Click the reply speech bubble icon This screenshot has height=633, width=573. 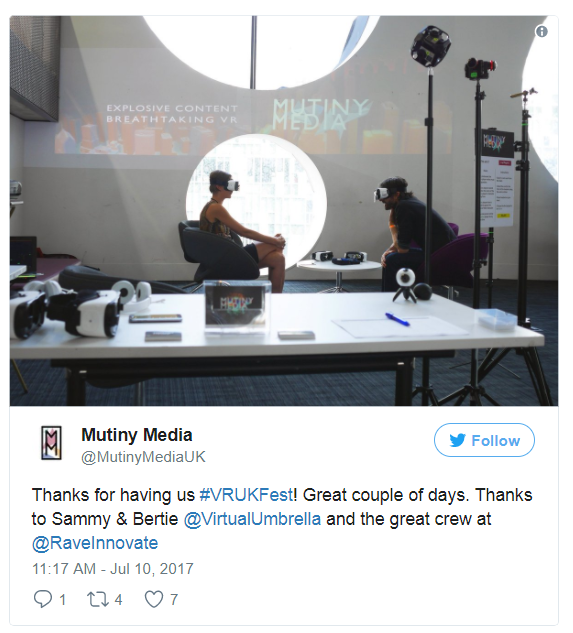coord(42,599)
